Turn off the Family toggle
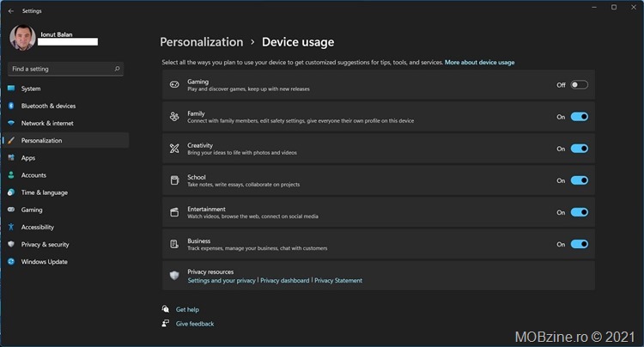Image resolution: width=644 pixels, height=347 pixels. (x=579, y=117)
